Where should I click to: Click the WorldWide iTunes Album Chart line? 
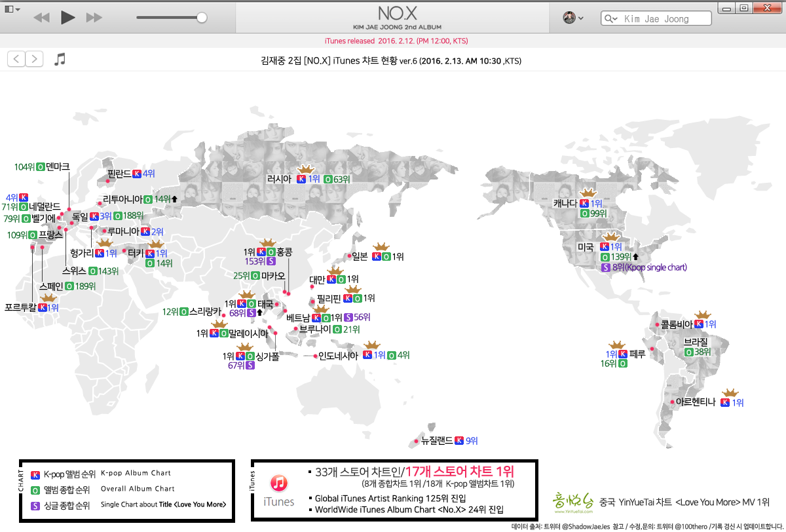pyautogui.click(x=409, y=509)
